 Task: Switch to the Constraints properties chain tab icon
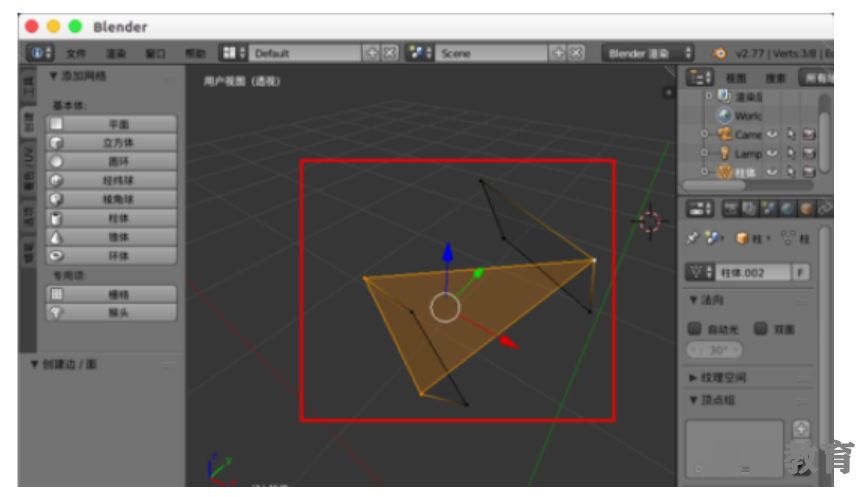[825, 209]
